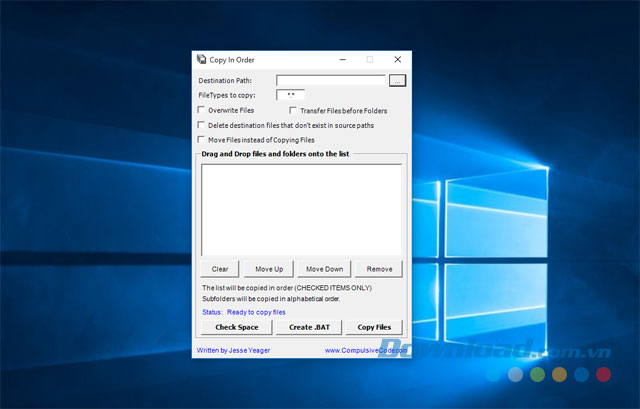The height and width of the screenshot is (409, 640).
Task: Click the Create .BAT button
Action: pos(309,327)
